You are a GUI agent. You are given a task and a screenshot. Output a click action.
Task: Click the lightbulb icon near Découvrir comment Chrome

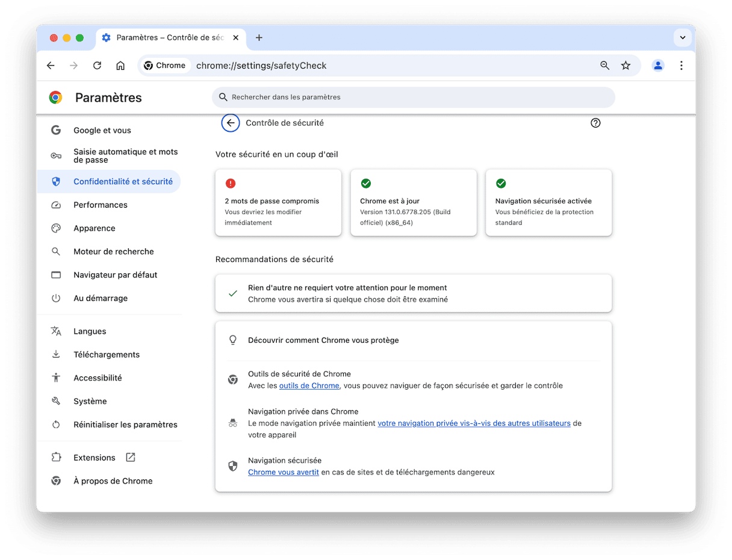pyautogui.click(x=233, y=340)
